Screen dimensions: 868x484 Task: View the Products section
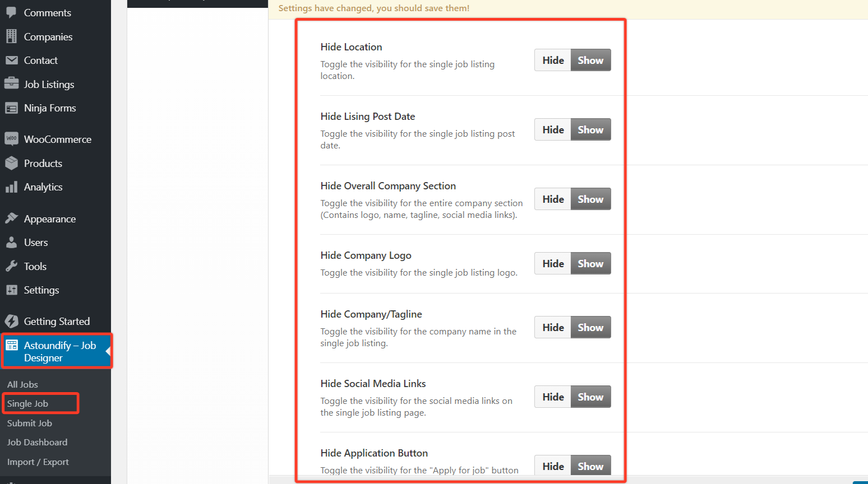43,163
